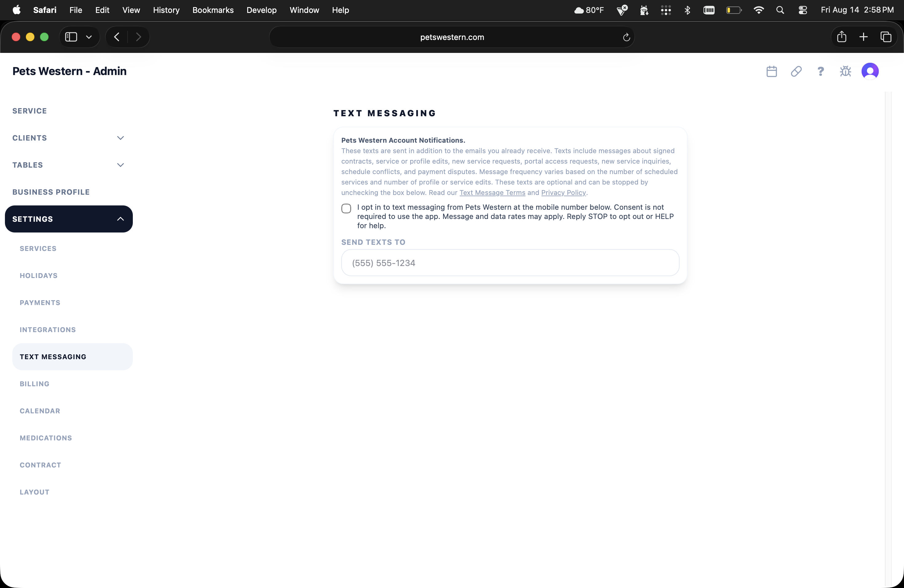Select Text Messaging in the sidebar
The image size is (904, 588).
73,357
